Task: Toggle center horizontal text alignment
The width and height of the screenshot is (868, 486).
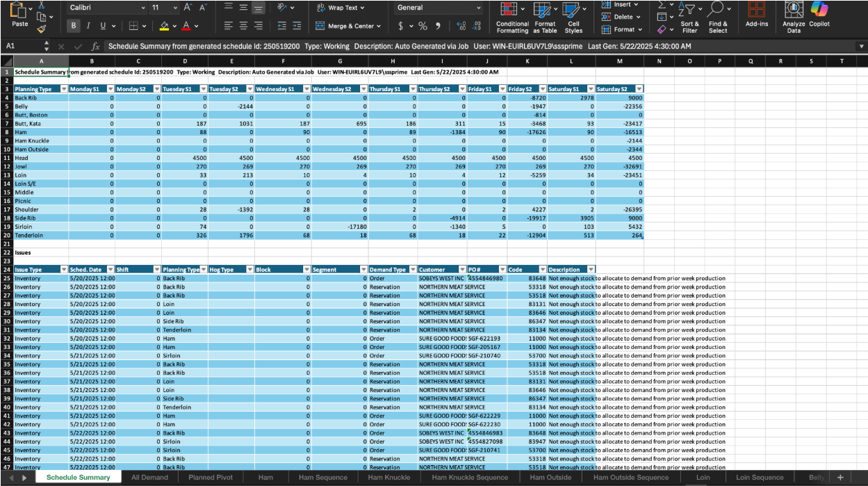Action: pos(243,26)
